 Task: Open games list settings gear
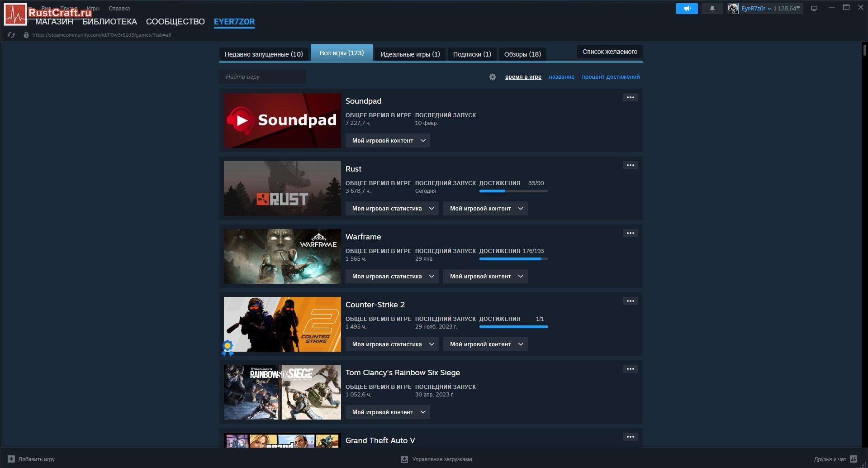493,77
